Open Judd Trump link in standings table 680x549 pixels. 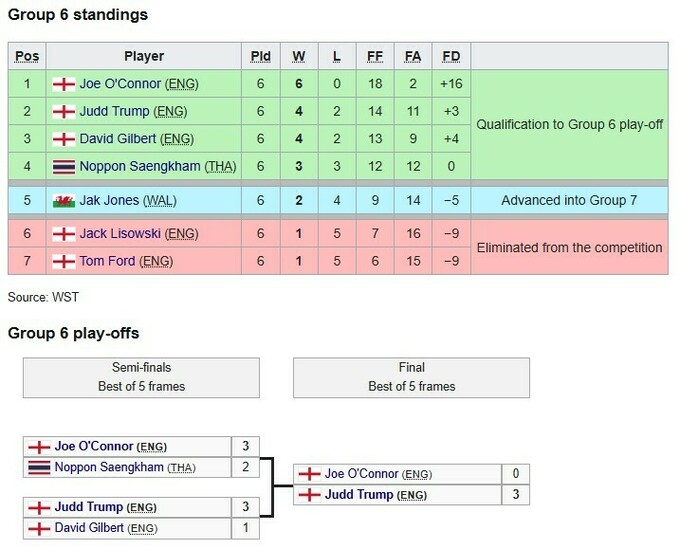(x=114, y=111)
